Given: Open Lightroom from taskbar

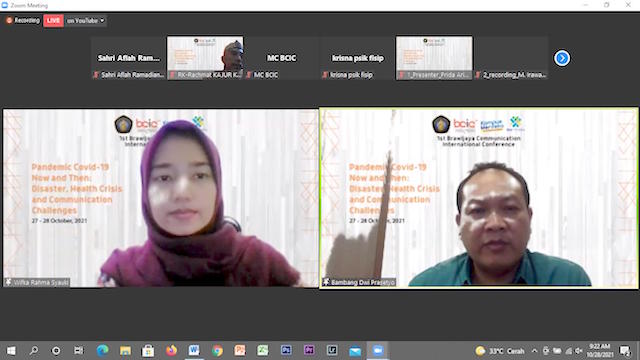Looking at the screenshot, I should [332, 351].
